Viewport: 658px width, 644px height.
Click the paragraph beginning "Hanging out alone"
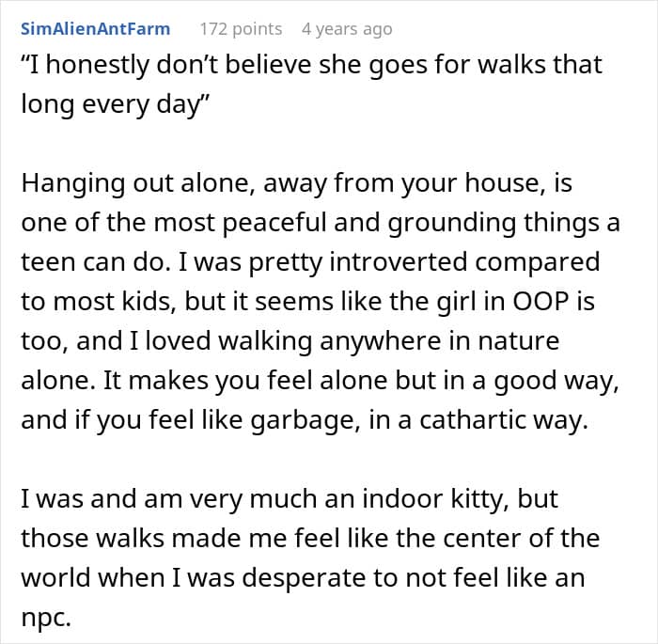310,301
